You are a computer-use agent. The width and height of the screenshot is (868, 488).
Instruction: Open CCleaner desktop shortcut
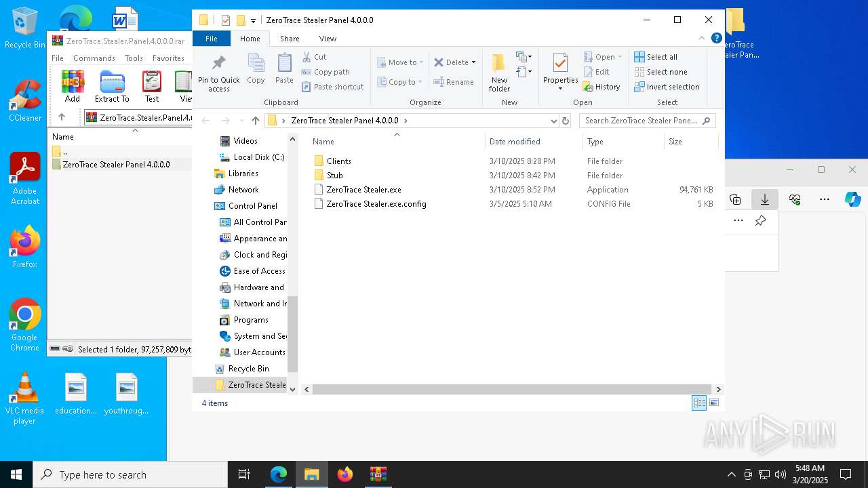(x=24, y=101)
